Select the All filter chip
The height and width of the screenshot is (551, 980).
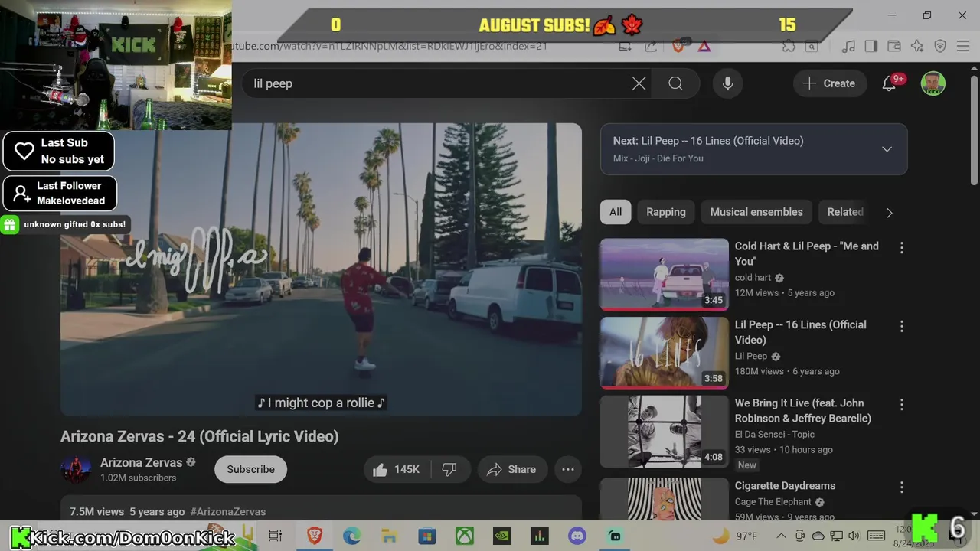point(616,212)
